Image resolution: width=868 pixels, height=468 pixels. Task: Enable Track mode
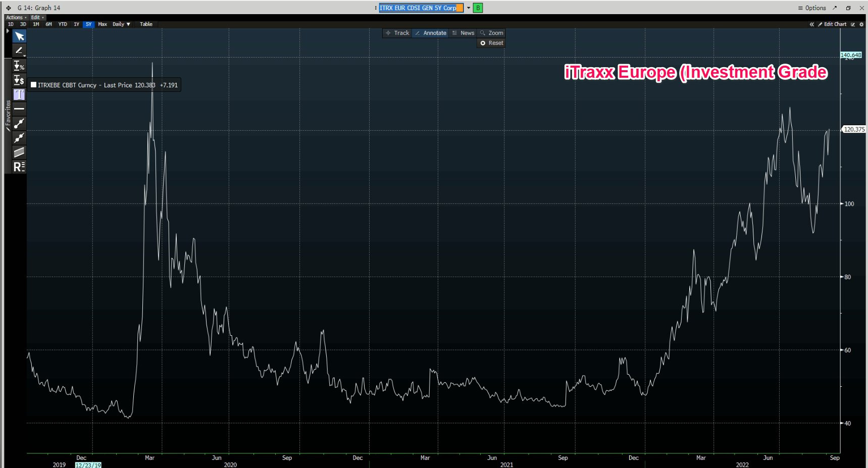point(397,33)
